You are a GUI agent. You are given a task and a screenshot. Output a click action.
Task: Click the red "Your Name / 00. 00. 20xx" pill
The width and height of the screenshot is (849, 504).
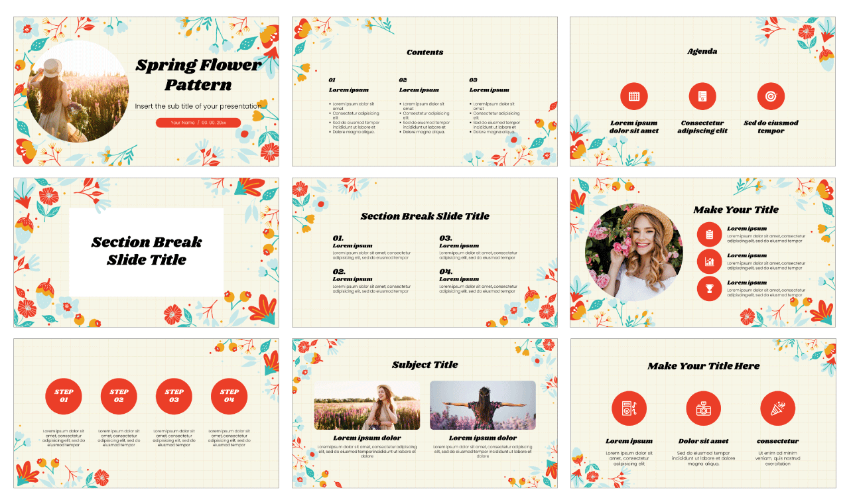click(x=198, y=123)
